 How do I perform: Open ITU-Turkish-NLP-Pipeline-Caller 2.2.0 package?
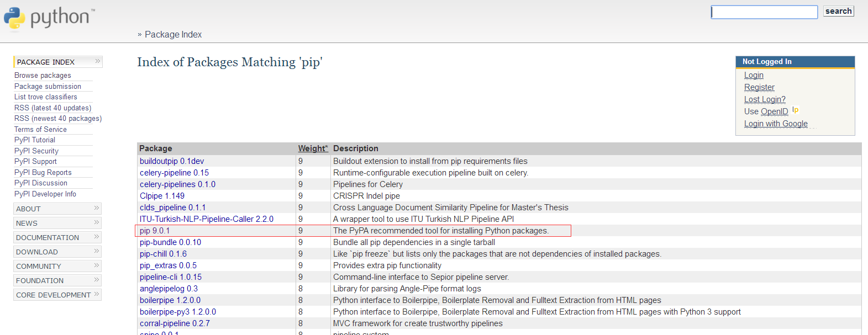(x=207, y=219)
